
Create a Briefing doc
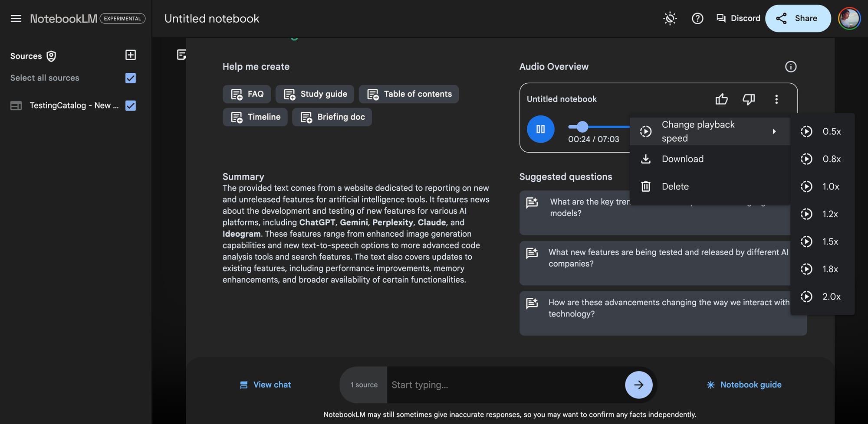click(332, 117)
